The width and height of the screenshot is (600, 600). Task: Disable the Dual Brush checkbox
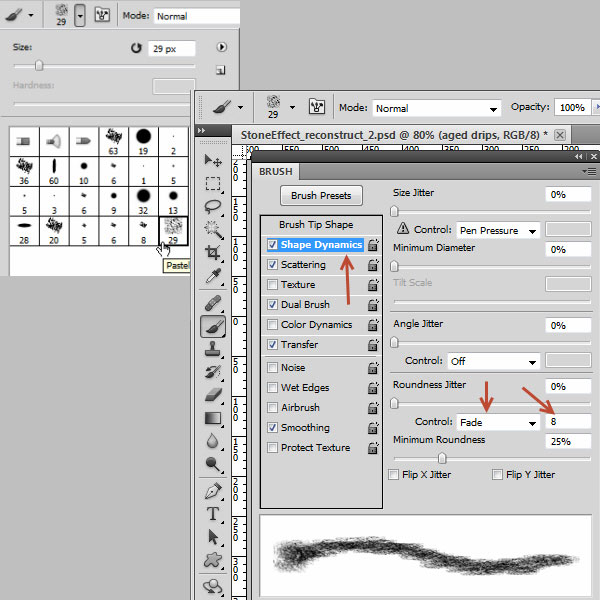(272, 304)
